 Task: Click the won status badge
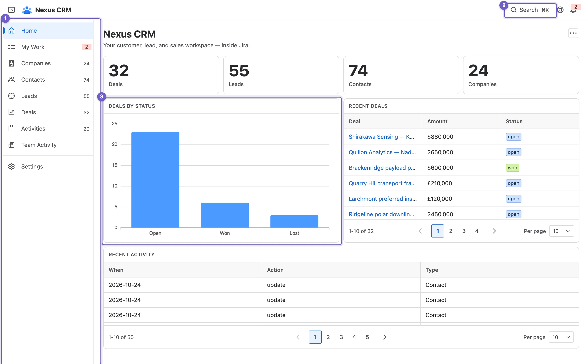[x=512, y=168]
